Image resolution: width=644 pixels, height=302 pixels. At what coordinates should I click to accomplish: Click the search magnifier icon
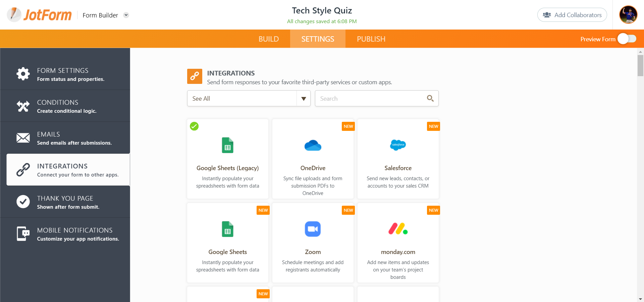point(430,98)
